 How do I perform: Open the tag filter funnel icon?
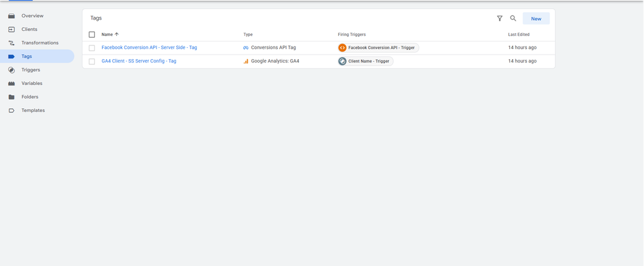tap(499, 18)
